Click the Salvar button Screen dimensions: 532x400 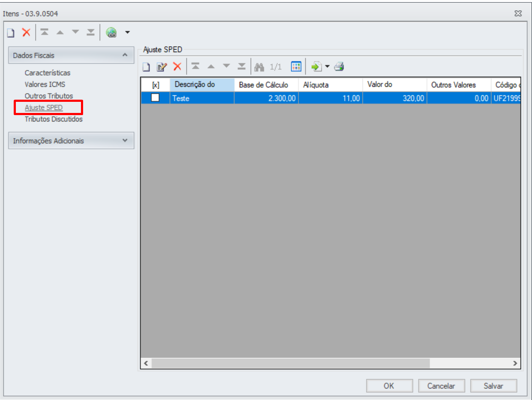[493, 385]
